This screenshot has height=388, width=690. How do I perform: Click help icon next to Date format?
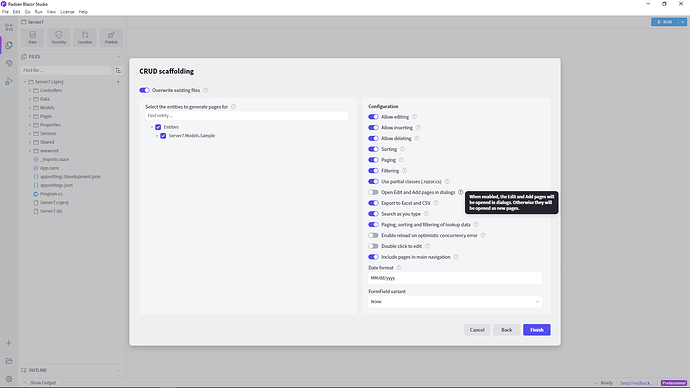click(x=399, y=267)
